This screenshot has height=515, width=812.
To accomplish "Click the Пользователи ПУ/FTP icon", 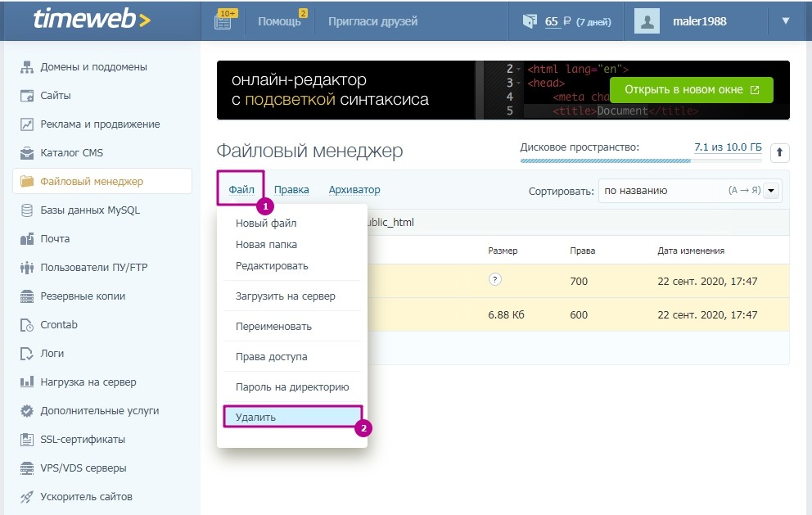I will pyautogui.click(x=26, y=268).
